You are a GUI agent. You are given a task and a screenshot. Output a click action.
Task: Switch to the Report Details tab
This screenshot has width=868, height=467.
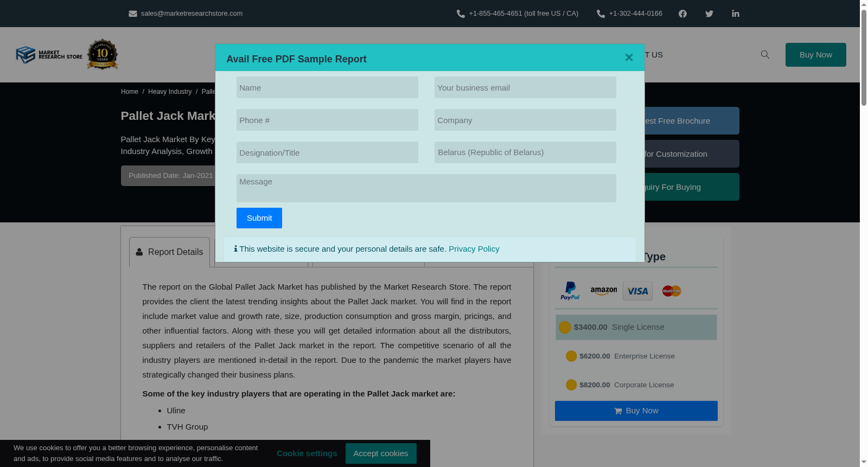click(169, 252)
